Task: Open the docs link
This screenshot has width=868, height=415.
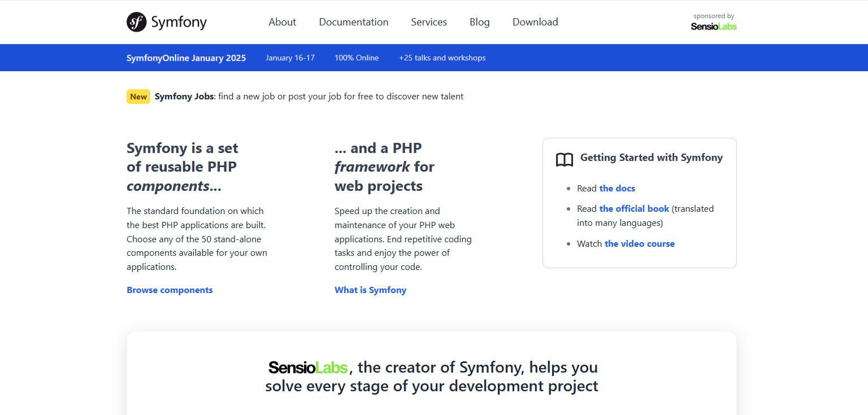Action: tap(617, 189)
